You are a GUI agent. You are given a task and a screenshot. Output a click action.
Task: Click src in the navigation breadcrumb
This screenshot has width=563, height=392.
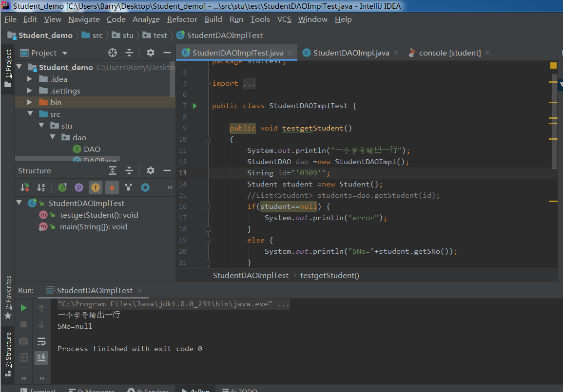click(x=97, y=35)
